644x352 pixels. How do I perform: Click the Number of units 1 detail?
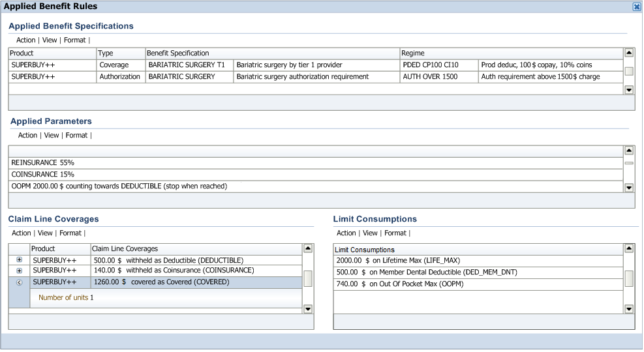pyautogui.click(x=66, y=298)
